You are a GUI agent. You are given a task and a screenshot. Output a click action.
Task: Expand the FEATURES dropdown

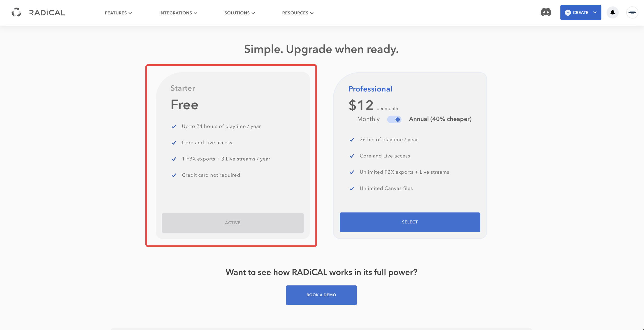[118, 13]
